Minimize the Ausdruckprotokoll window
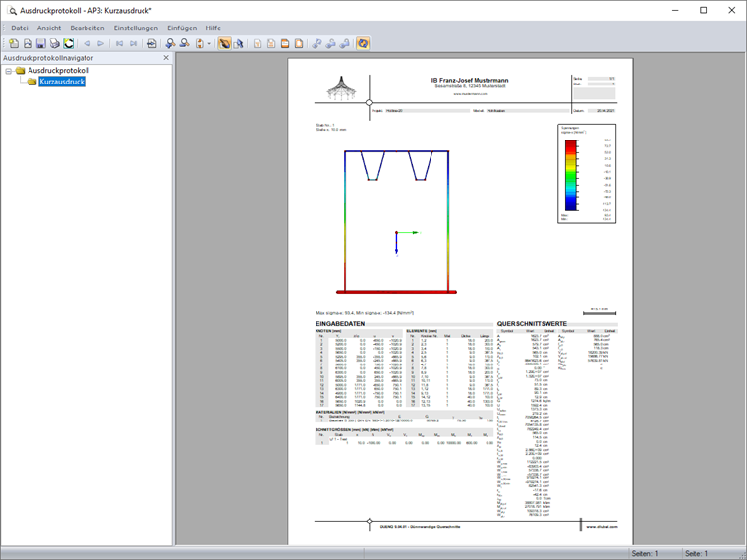Screen dimensions: 747x560 (674, 10)
